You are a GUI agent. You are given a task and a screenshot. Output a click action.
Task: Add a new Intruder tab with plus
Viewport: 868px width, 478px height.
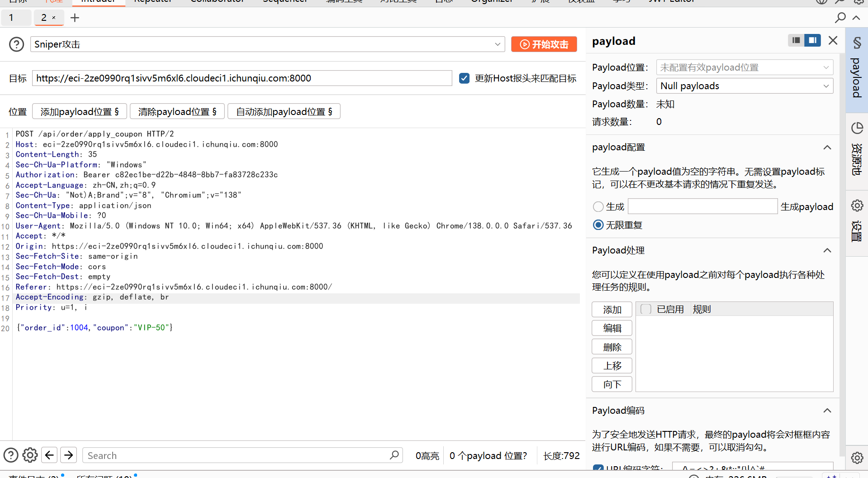(75, 18)
